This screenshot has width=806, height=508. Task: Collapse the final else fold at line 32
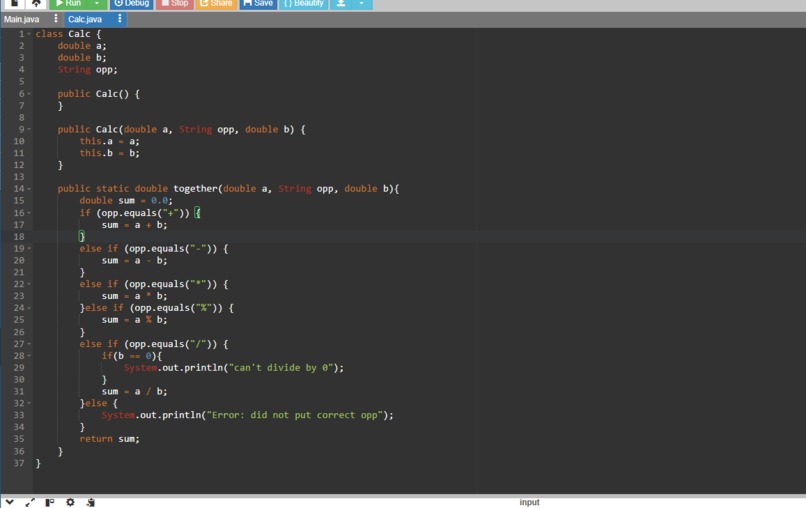[29, 404]
